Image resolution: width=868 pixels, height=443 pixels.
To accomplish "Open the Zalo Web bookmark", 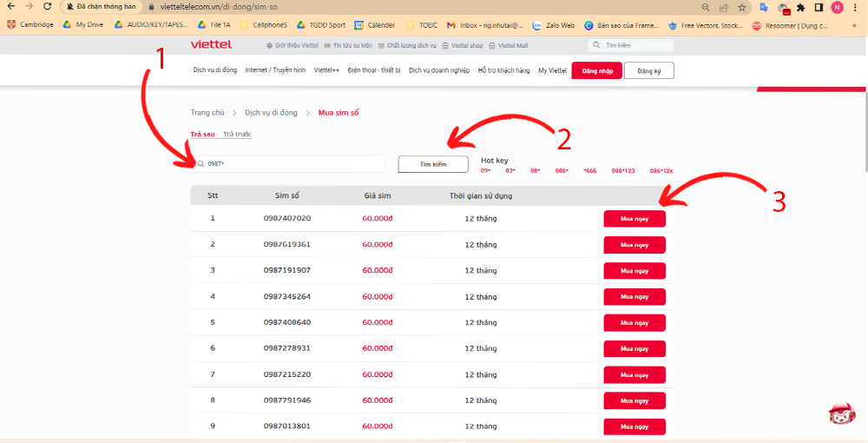I will pyautogui.click(x=553, y=25).
